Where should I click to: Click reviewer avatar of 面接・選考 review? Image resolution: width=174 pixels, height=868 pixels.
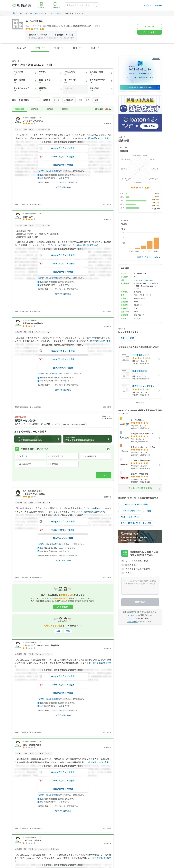click(x=18, y=216)
